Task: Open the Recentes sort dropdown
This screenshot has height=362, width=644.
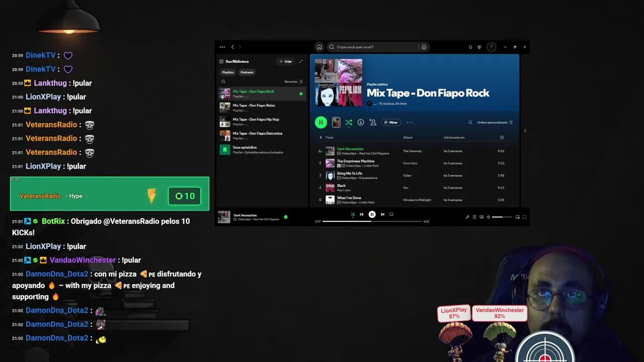Action: [294, 81]
